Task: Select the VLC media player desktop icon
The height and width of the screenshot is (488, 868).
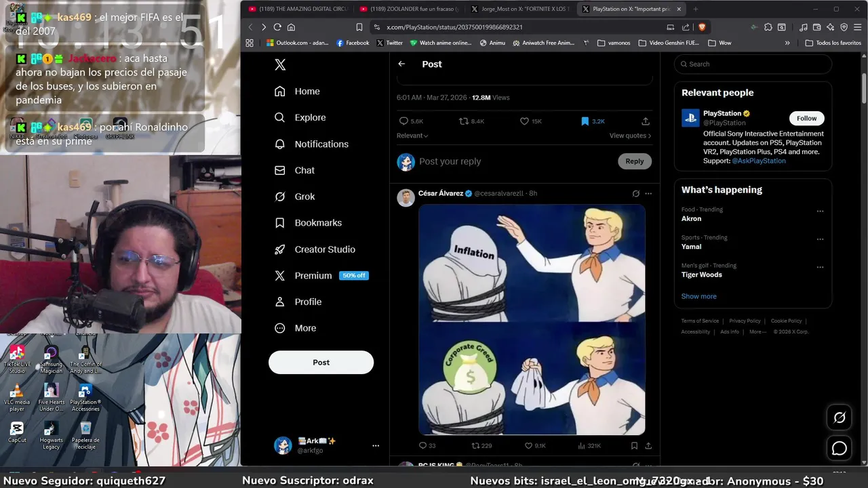Action: (17, 398)
